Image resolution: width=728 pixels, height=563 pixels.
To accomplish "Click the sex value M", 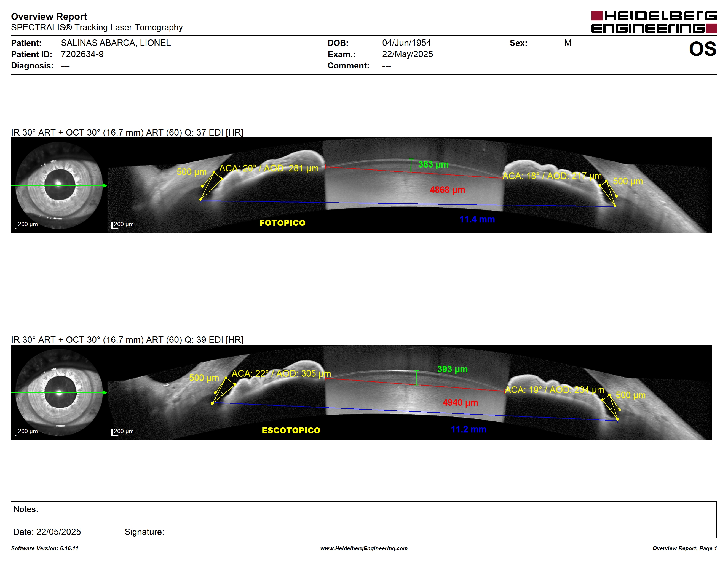I will click(x=568, y=43).
